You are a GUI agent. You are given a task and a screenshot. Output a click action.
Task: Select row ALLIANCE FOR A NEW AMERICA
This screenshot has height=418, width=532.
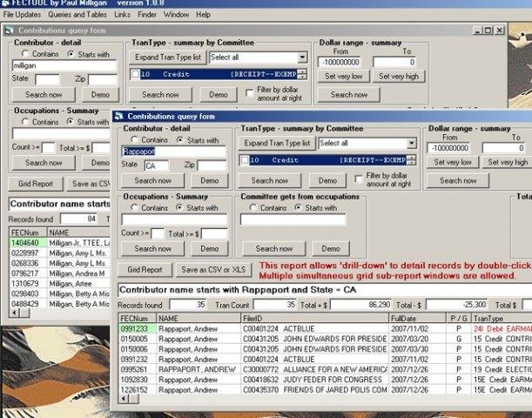point(325,369)
